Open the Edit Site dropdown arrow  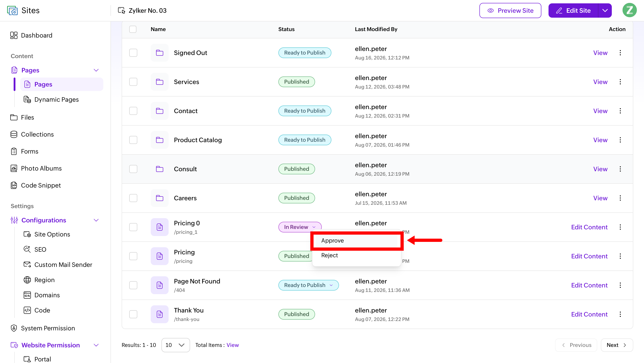coord(605,11)
